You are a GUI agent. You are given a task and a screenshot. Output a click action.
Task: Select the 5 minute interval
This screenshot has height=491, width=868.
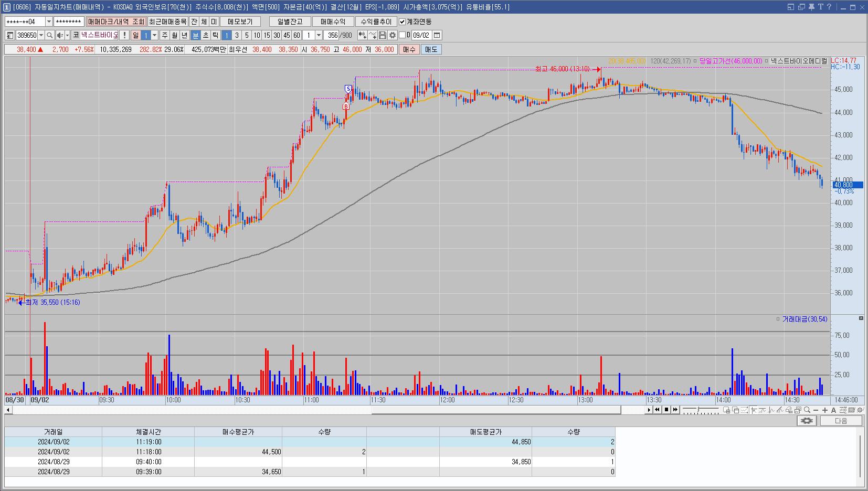pyautogui.click(x=247, y=35)
